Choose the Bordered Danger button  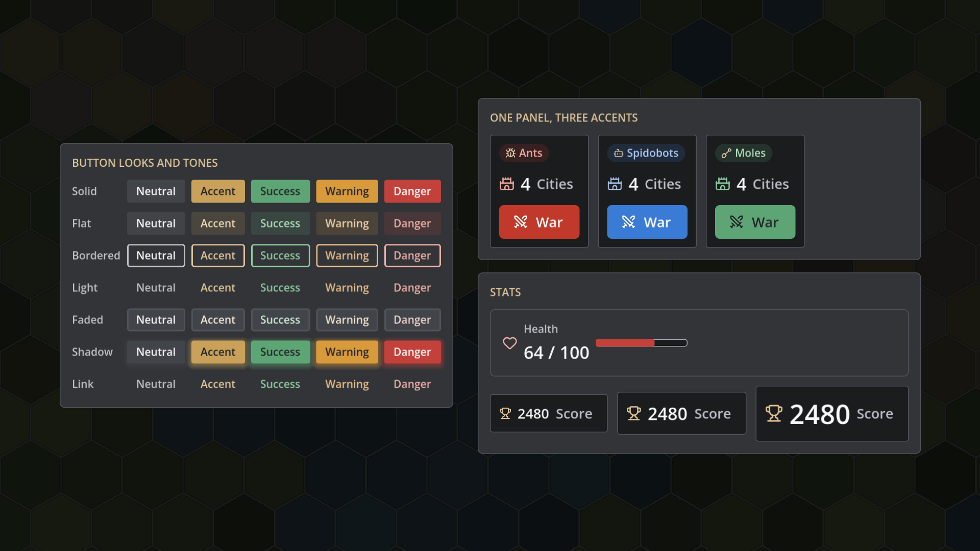tap(412, 256)
